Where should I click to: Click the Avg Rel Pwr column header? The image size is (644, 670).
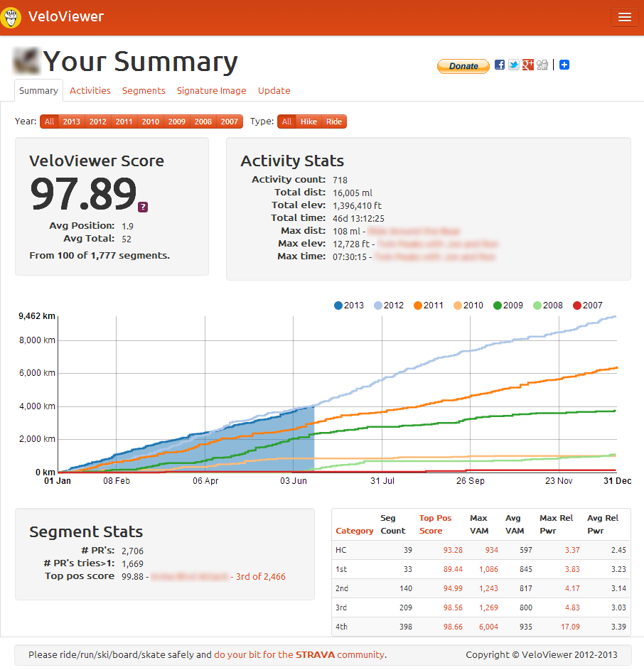click(x=603, y=524)
